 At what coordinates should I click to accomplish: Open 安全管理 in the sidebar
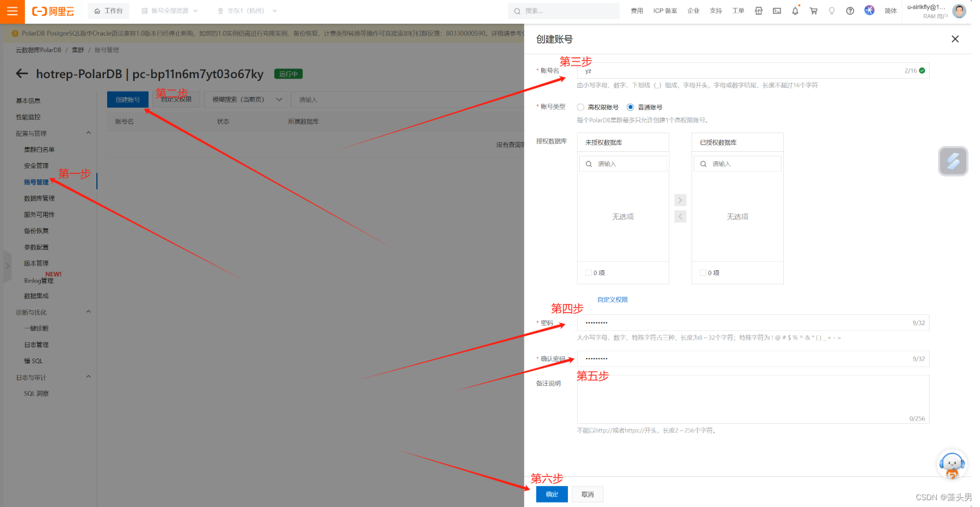pos(36,166)
